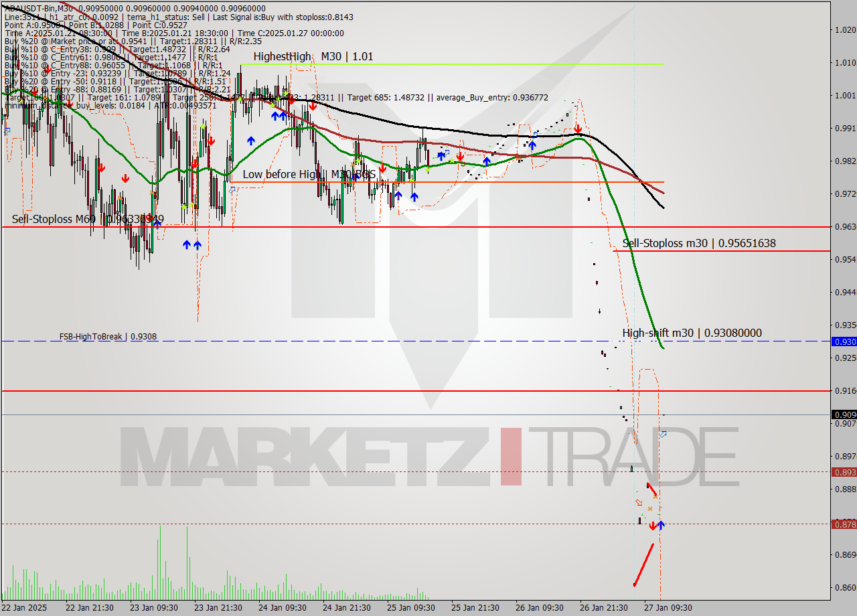This screenshot has width=857, height=616.
Task: Select the red 0.878 price tag
Action: [x=844, y=524]
